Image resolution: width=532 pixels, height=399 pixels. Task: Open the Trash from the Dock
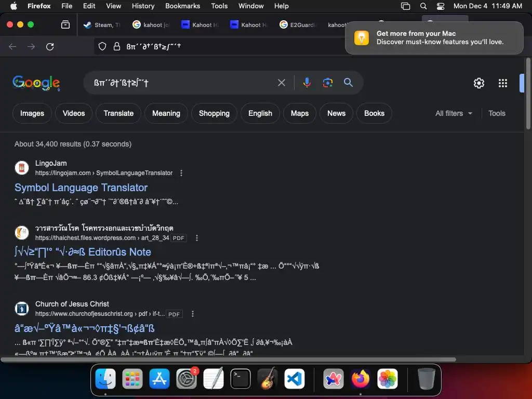[426, 378]
